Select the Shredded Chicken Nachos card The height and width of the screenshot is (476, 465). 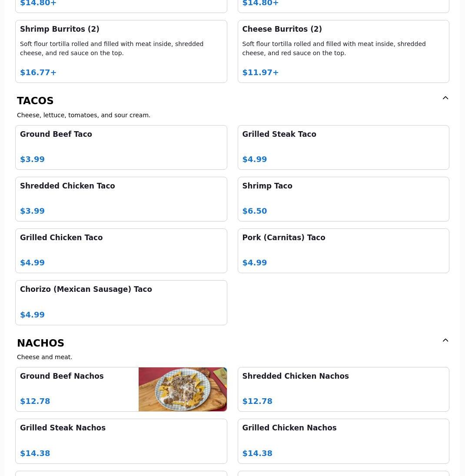click(x=343, y=390)
